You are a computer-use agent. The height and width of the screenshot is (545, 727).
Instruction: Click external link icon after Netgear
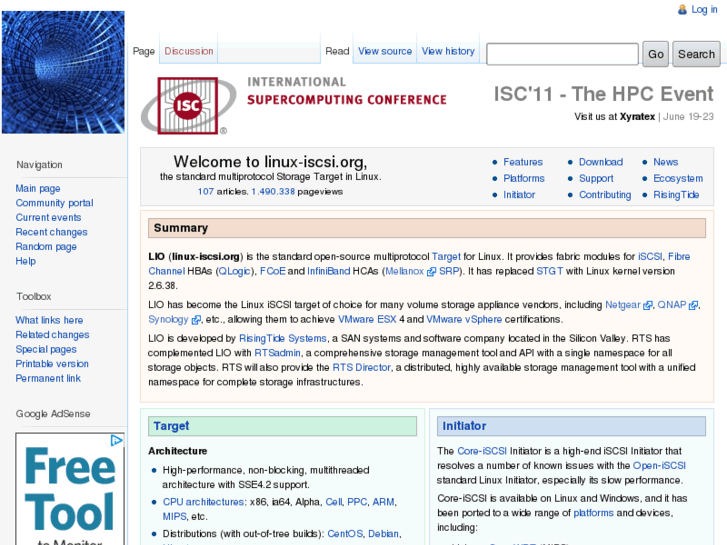[x=648, y=306]
